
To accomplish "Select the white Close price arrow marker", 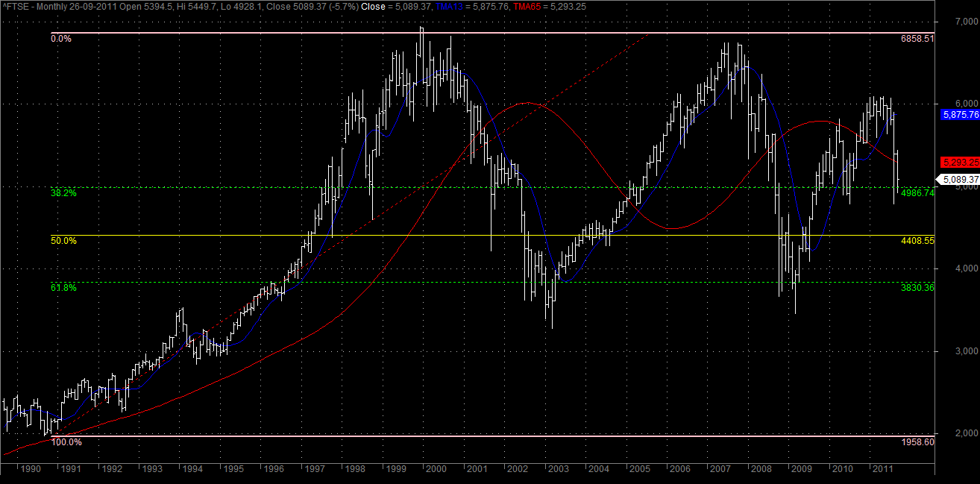I will click(958, 179).
